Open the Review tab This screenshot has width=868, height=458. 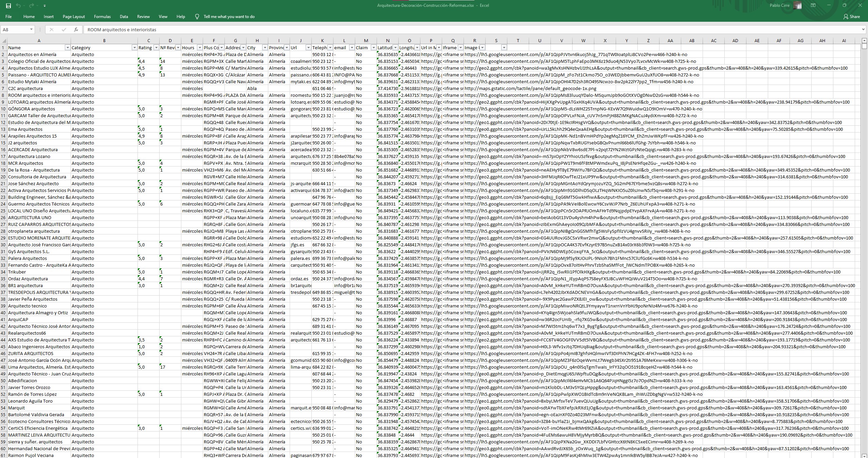pos(143,17)
